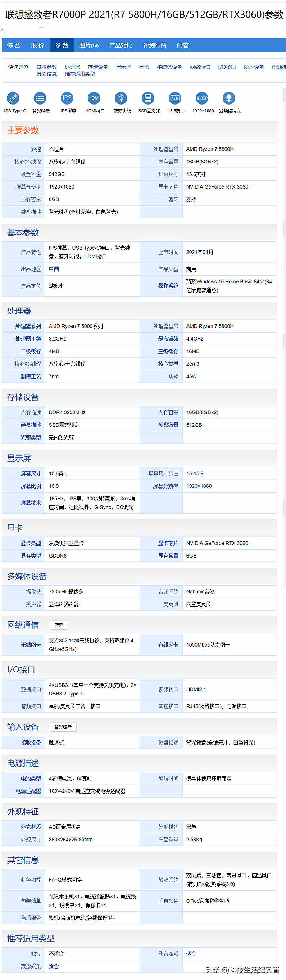Click the HDMI接口 feature icon

point(94,98)
